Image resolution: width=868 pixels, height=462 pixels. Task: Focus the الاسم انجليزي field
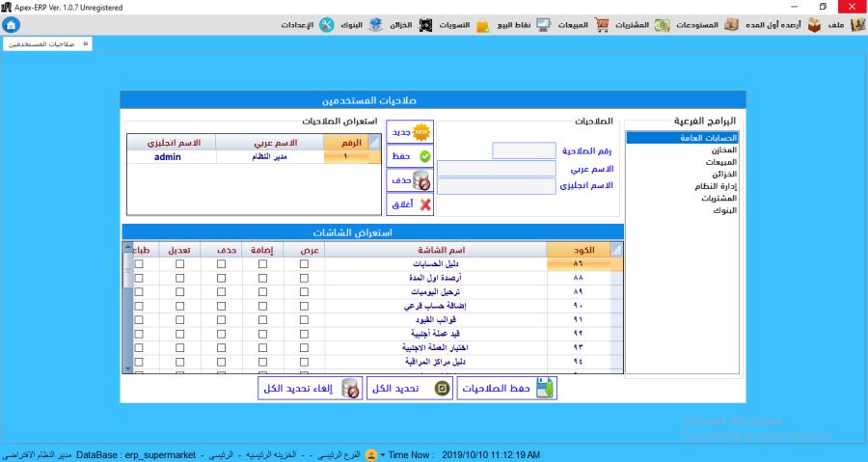pyautogui.click(x=496, y=186)
